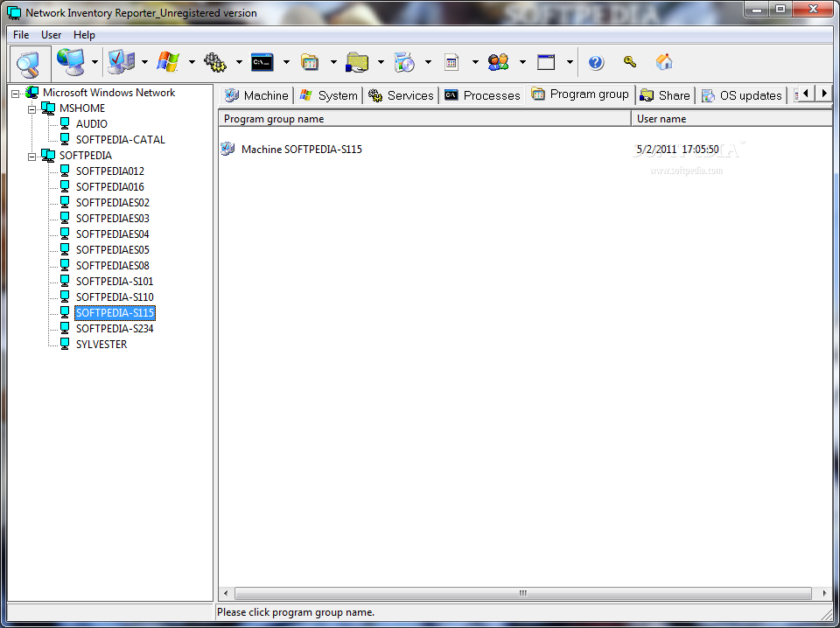Open dropdown arrow next to globe icon
The image size is (840, 628).
94,62
